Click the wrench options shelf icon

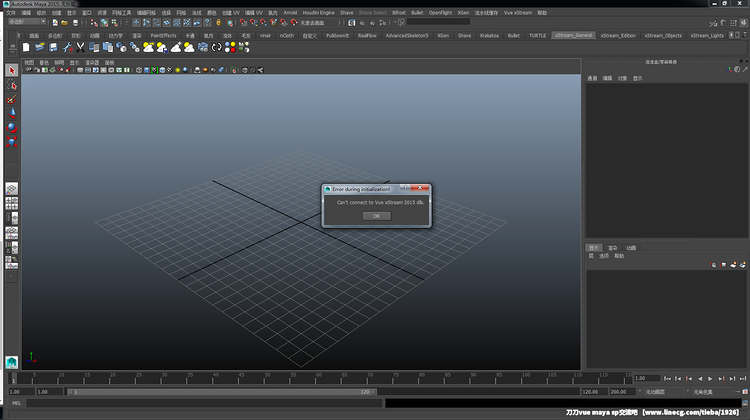coord(67,47)
